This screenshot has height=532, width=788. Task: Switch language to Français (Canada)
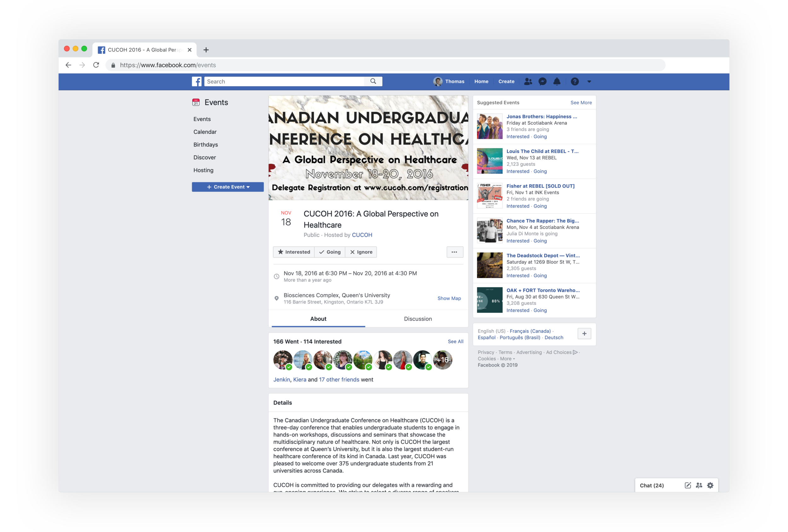pos(530,331)
